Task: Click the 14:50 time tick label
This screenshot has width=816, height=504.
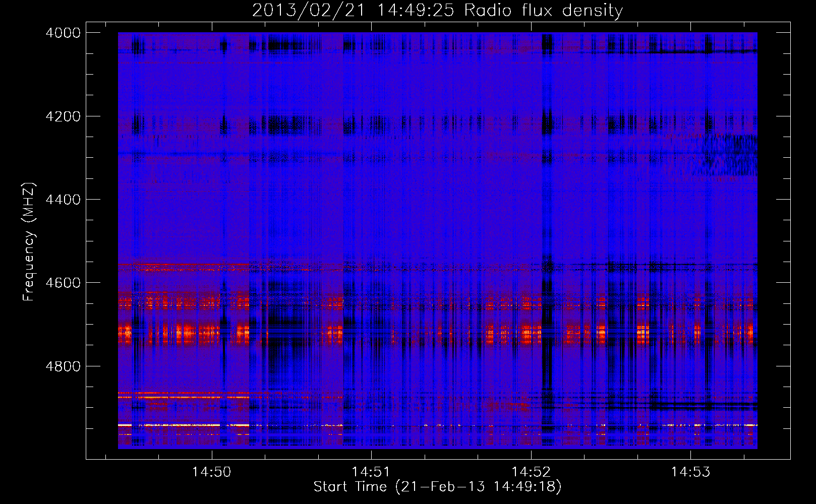Action: (x=212, y=472)
